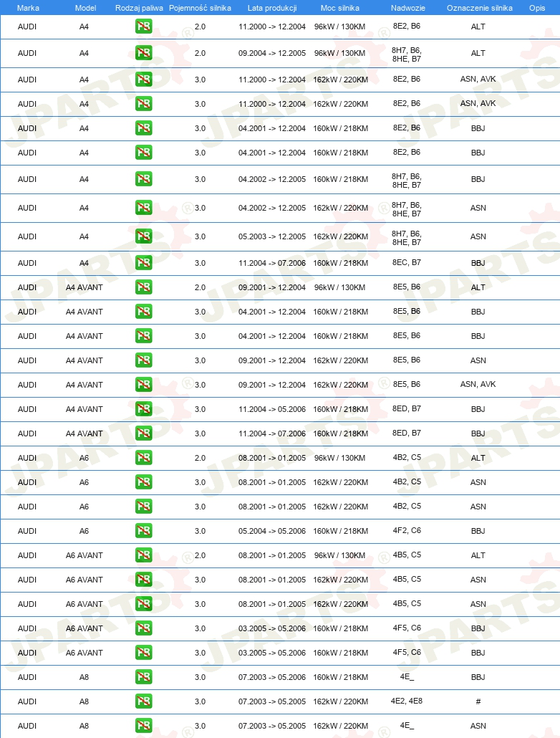This screenshot has width=560, height=738.
Task: Click fuel icon in A4 AVANT 162kW ASN-only row
Action: coord(143,360)
